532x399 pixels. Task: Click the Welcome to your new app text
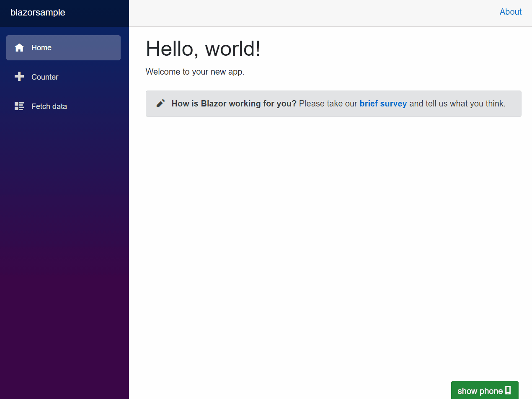click(x=195, y=72)
